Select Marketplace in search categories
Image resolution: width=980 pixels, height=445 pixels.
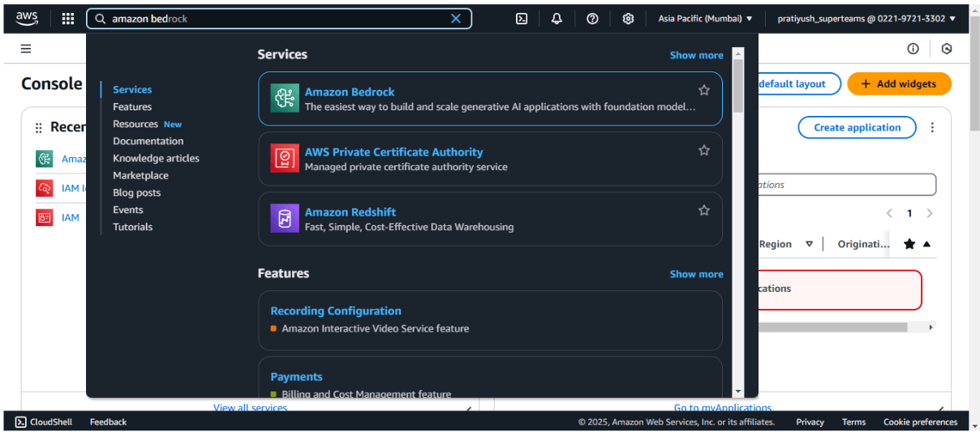[x=140, y=175]
